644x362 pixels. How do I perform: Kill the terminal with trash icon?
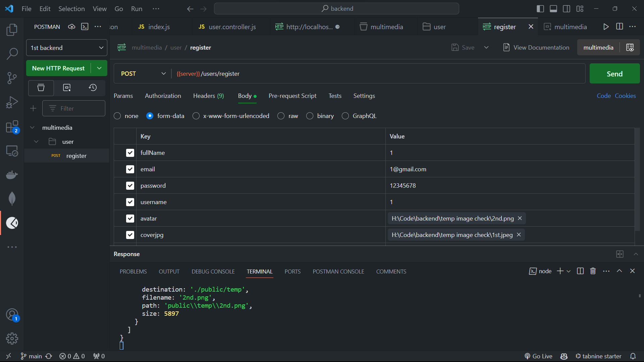(593, 271)
